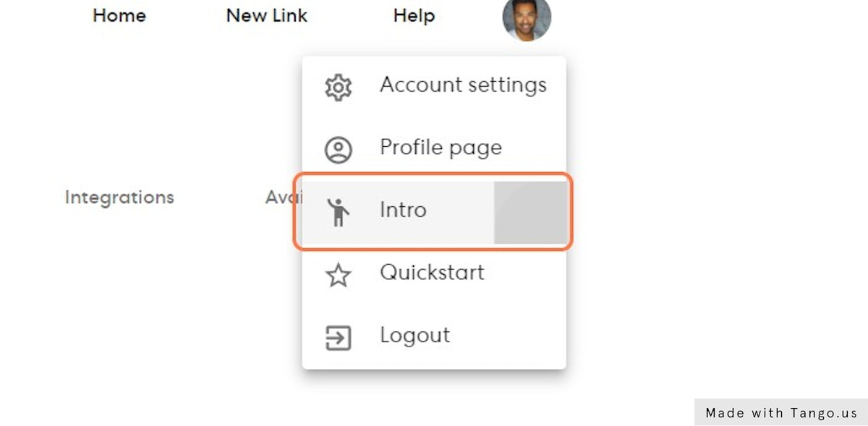Open the Help navigation link

pyautogui.click(x=414, y=16)
